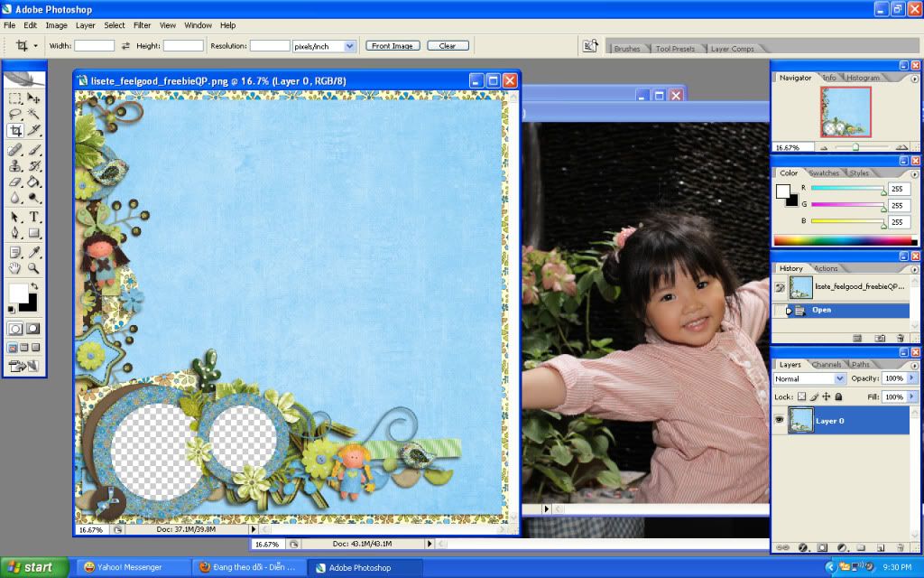Toggle the lock all padlock for the layer

tap(838, 396)
